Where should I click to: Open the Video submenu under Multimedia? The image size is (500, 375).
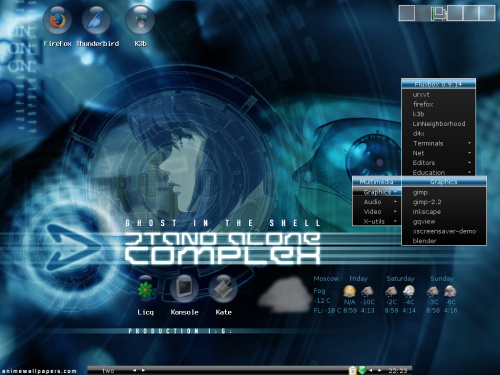[x=377, y=212]
